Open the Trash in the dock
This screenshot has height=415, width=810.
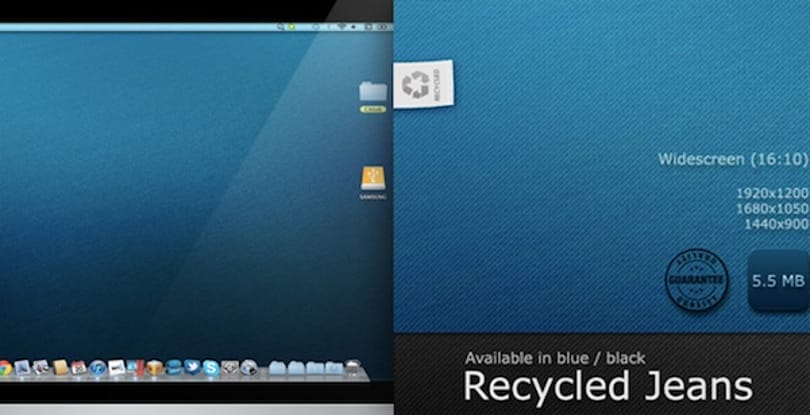[x=353, y=367]
